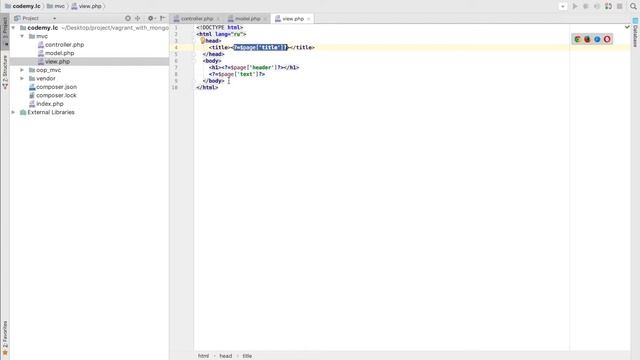Toggle the Project side tool window tab
Image resolution: width=640 pixels, height=360 pixels.
[5, 31]
